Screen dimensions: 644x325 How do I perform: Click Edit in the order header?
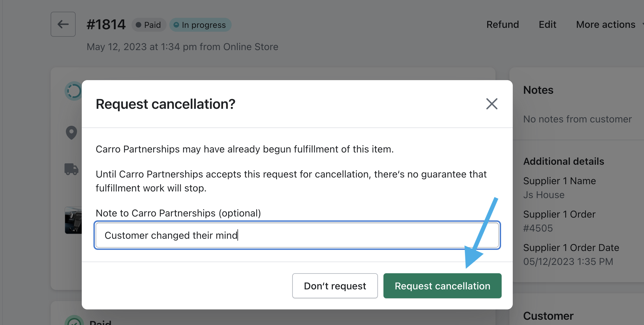tap(547, 24)
